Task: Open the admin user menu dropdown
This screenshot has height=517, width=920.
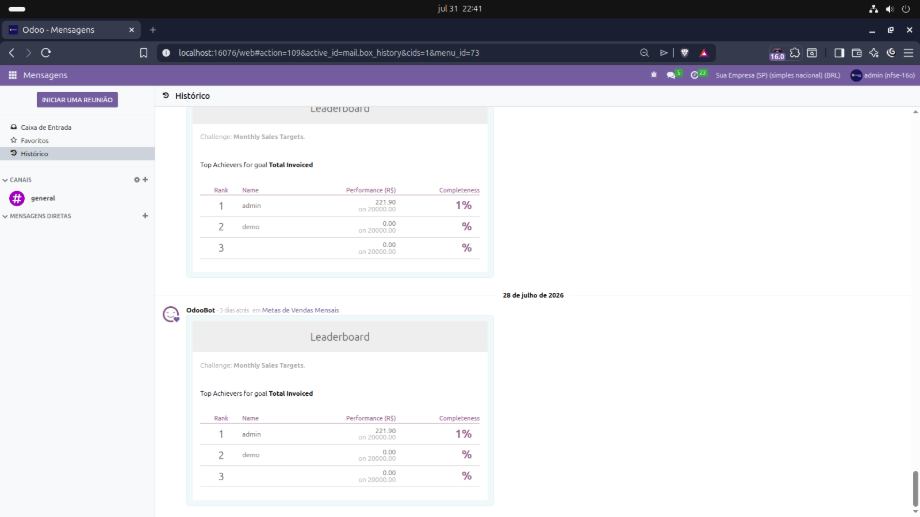Action: pos(882,75)
